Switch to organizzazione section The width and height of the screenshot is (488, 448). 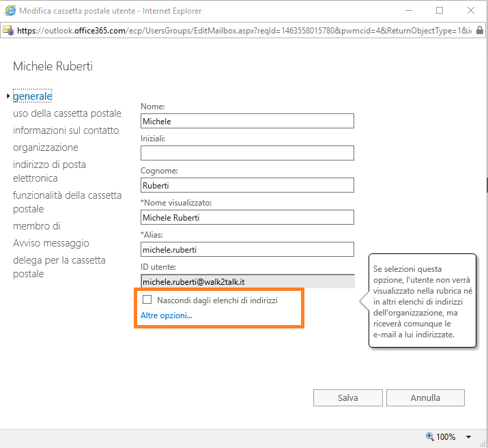[45, 148]
